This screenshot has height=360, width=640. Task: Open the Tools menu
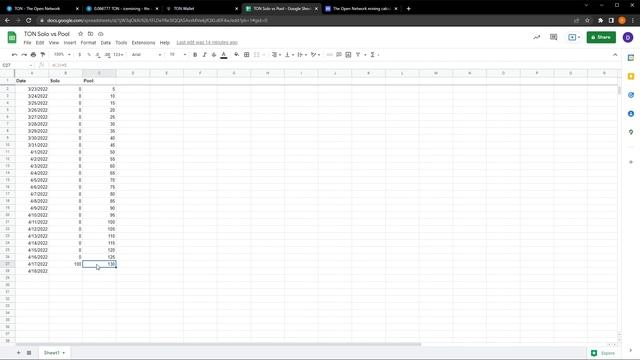(x=121, y=42)
